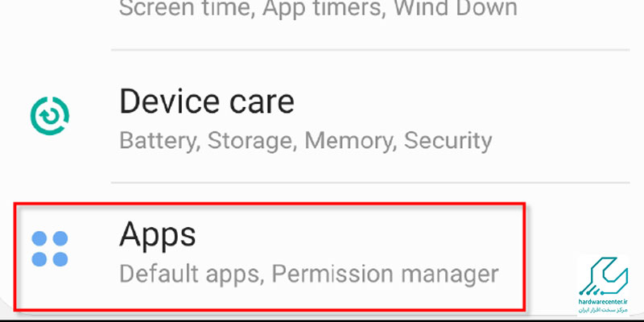
Task: Click the hardwarecenter.ir website text
Action: coord(603,303)
